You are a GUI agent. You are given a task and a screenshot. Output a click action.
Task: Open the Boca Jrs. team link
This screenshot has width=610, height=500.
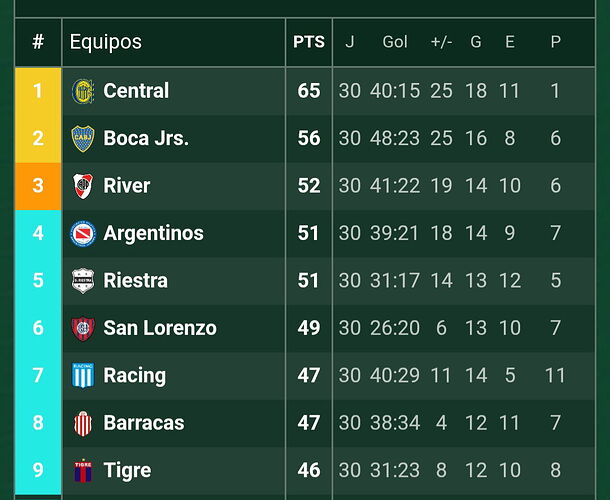(x=146, y=138)
